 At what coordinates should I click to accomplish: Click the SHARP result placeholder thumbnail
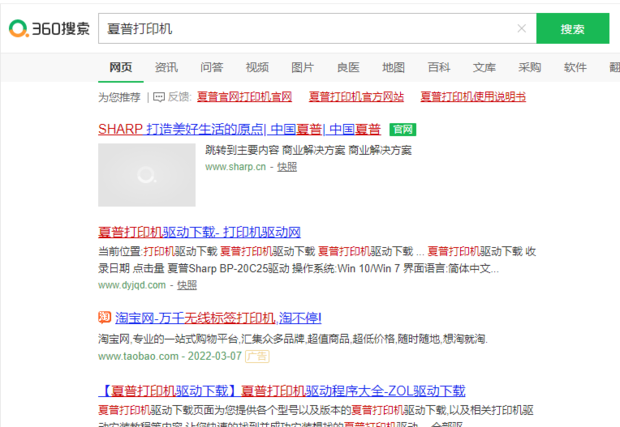[x=147, y=175]
